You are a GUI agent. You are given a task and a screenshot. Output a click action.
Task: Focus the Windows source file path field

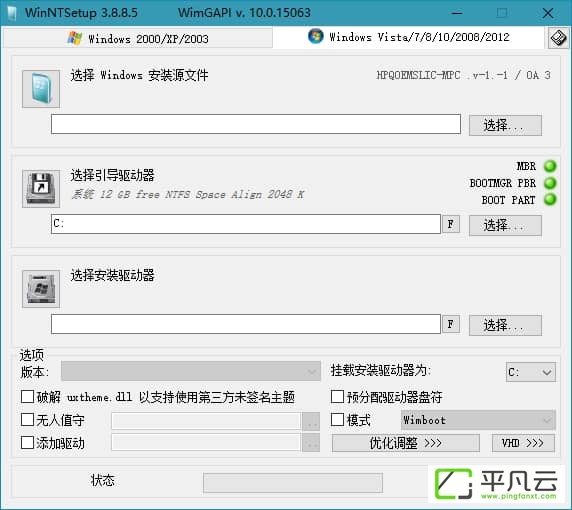coord(256,124)
